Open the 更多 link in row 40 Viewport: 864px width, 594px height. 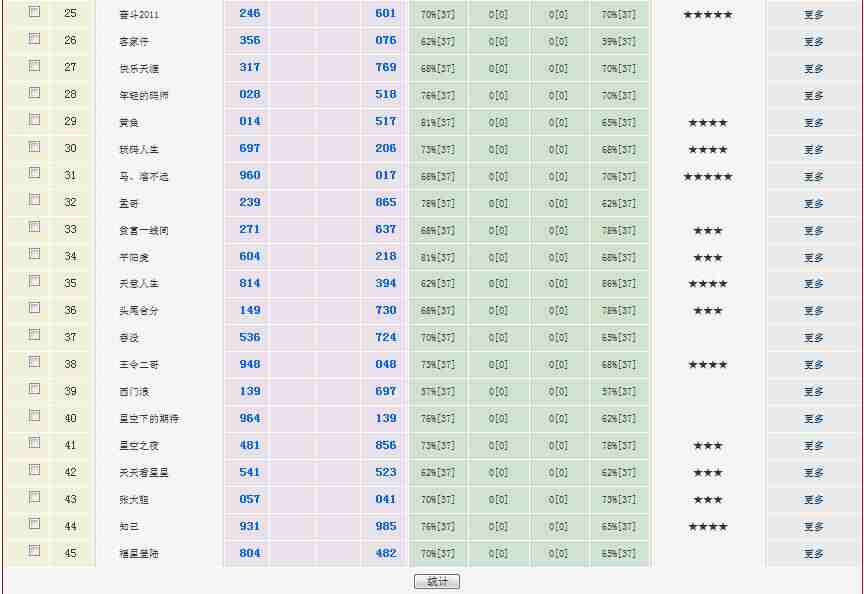(x=813, y=419)
